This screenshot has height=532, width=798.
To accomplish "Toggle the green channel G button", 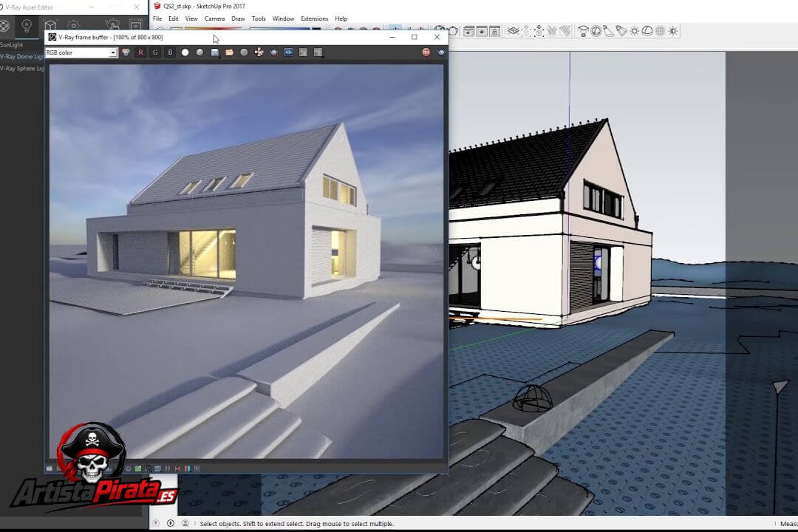I will click(x=155, y=52).
